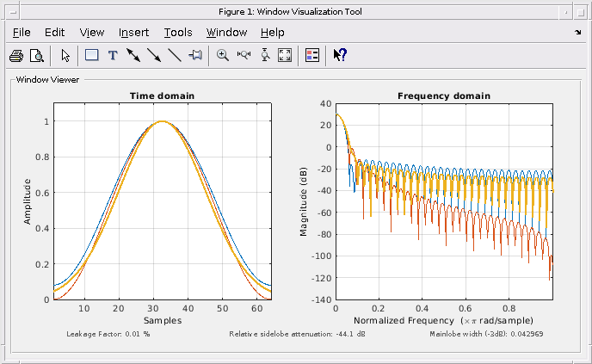This screenshot has height=364, width=592.
Task: Open the View menu
Action: [x=92, y=33]
